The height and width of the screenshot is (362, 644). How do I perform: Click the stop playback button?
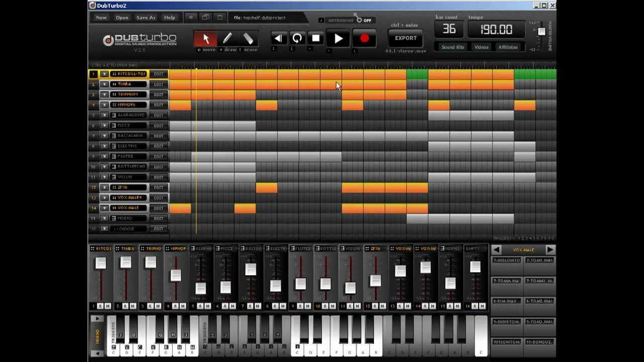315,38
